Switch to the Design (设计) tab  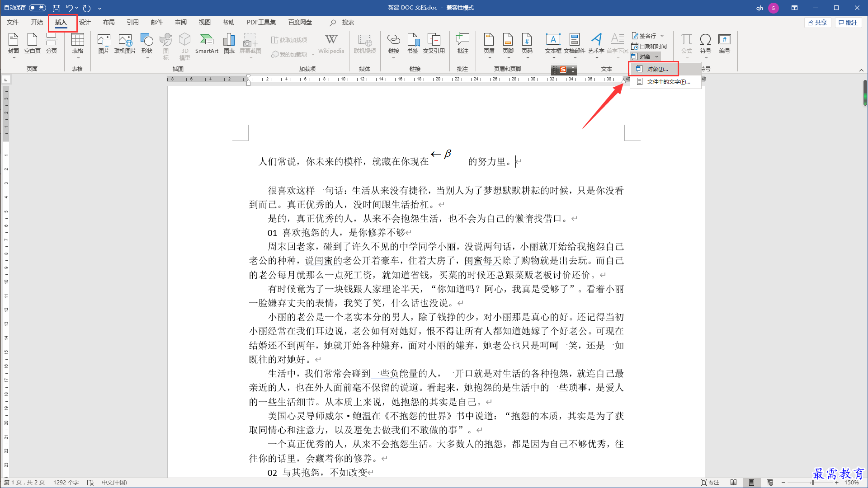pyautogui.click(x=85, y=22)
